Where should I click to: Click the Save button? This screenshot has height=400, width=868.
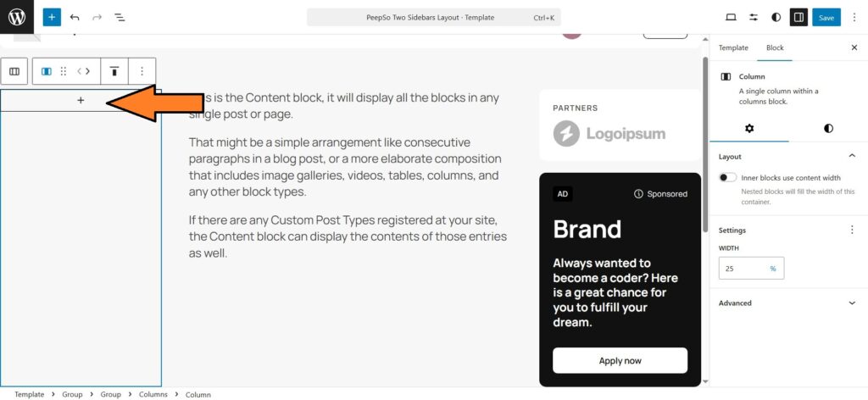point(826,17)
